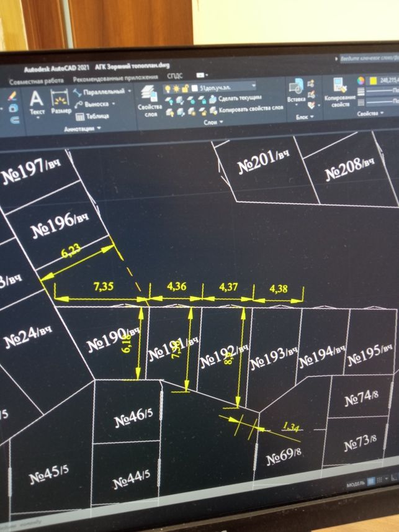The image size is (399, 532).
Task: Expand the Аннотации panel
Action: pos(83,129)
